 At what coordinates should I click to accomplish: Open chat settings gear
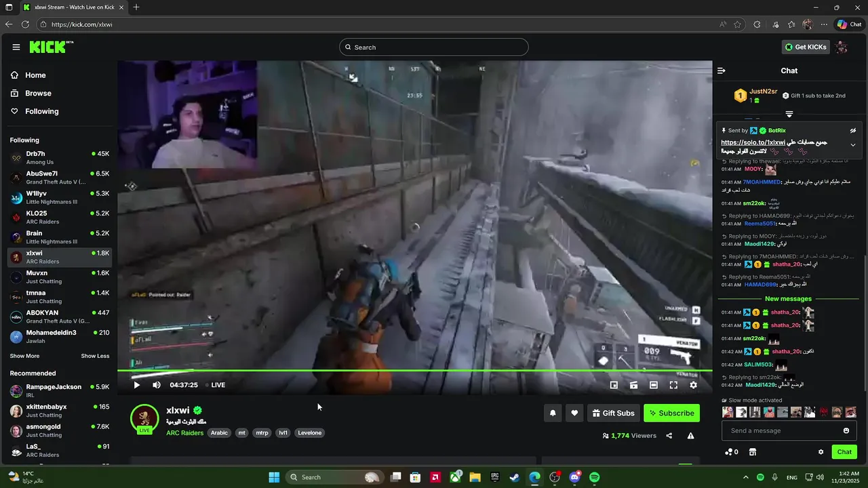(821, 452)
